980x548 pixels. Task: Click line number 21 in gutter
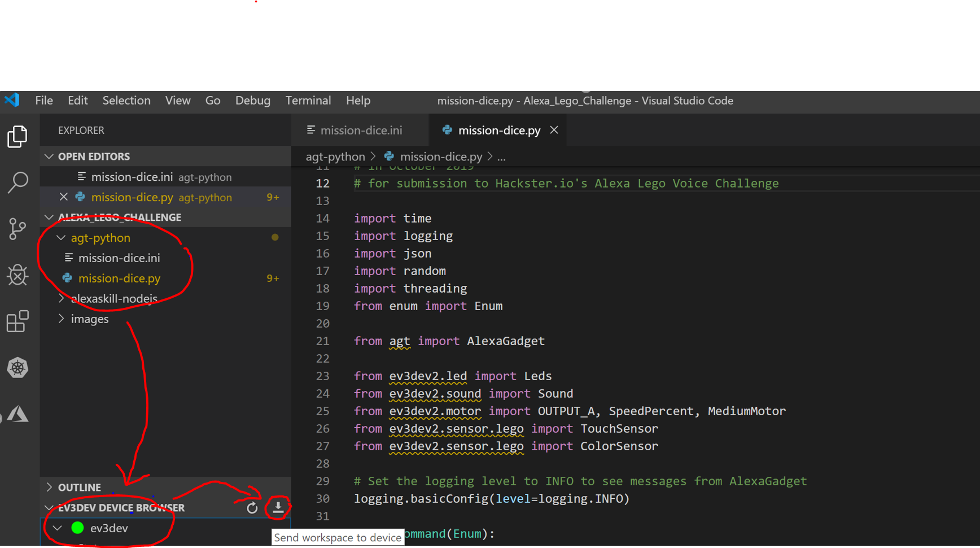[322, 341]
